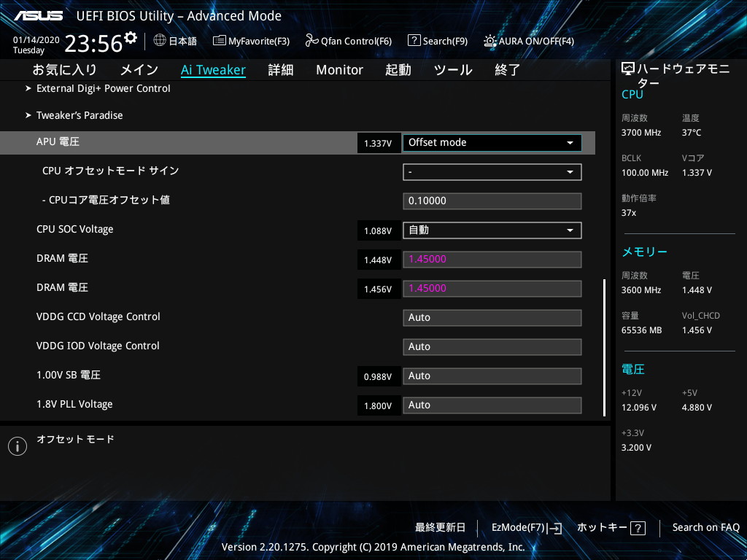This screenshot has width=747, height=560.
Task: Open the 詳細 tab
Action: [x=281, y=70]
